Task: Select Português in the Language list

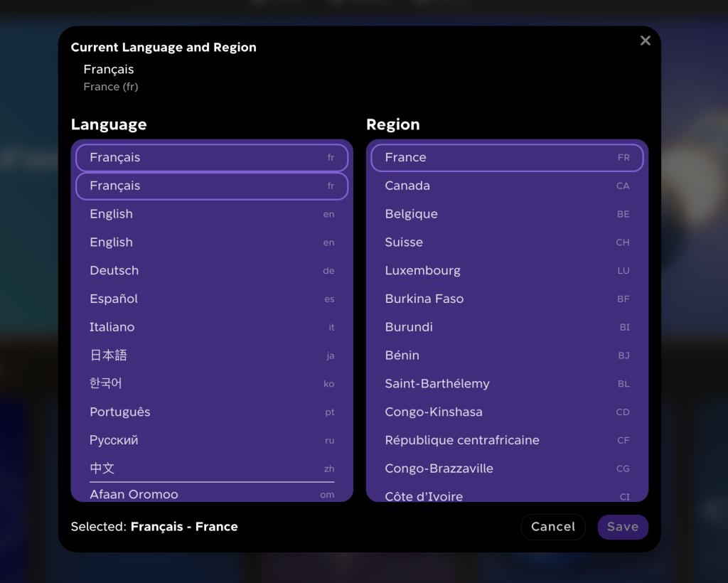Action: (212, 412)
